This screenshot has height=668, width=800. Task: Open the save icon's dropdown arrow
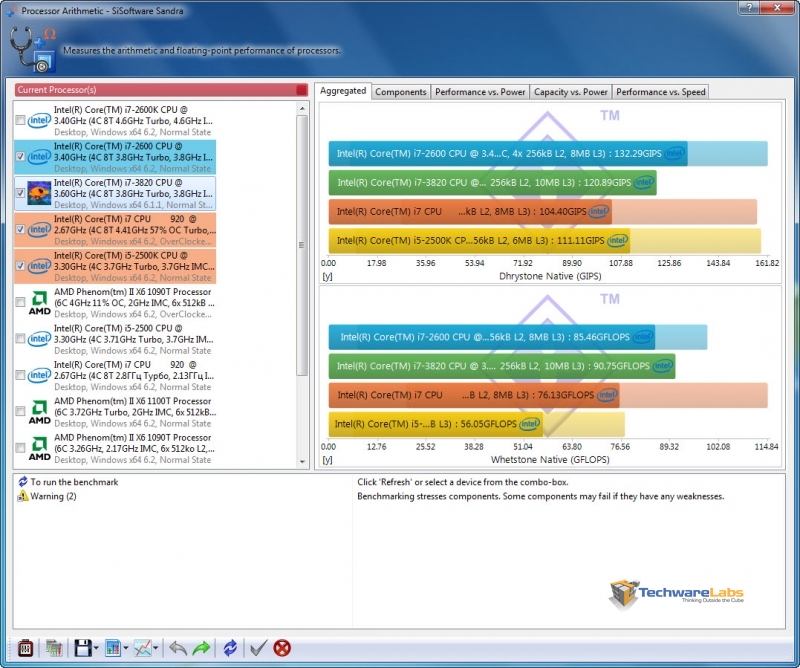96,648
